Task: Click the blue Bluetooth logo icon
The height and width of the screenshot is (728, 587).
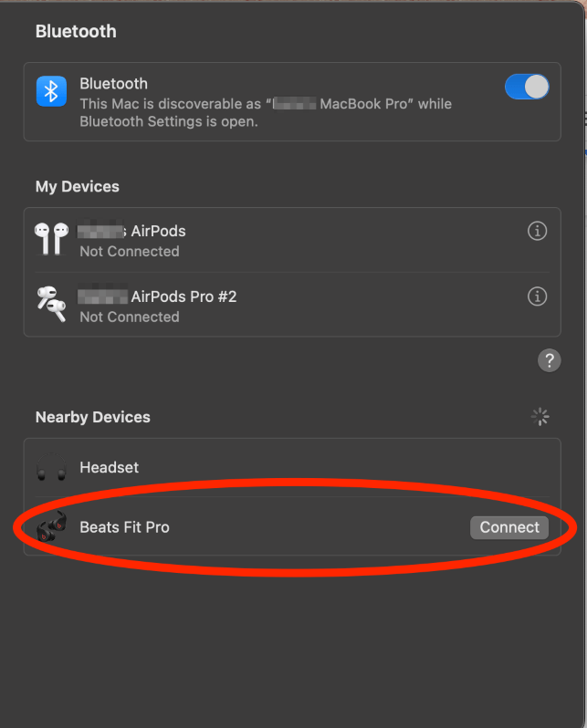Action: click(x=52, y=91)
